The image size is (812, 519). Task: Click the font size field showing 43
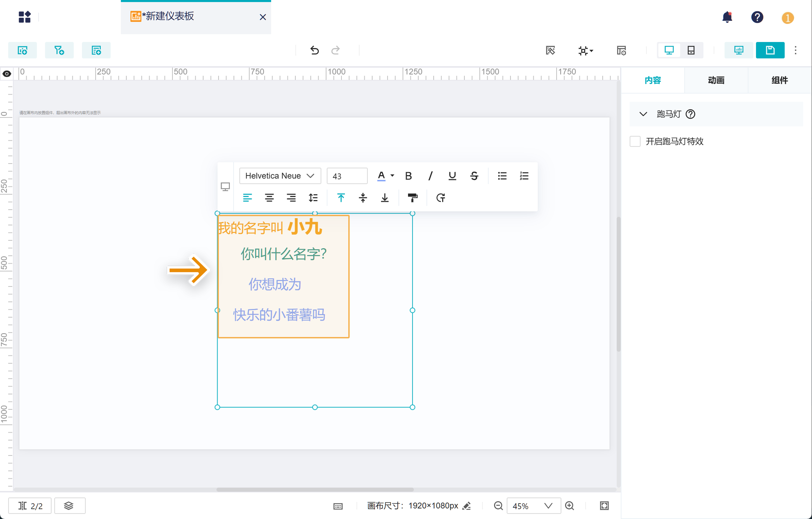click(x=347, y=176)
